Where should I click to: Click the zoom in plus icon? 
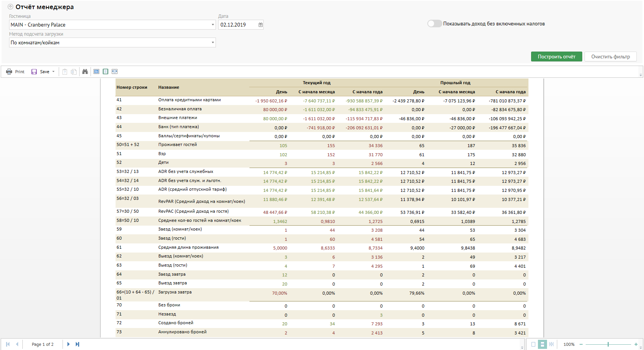coord(636,344)
